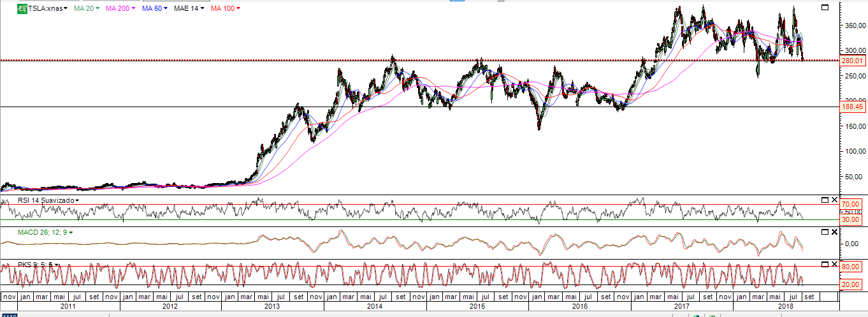Click the 2013 year label on timeline

272,306
